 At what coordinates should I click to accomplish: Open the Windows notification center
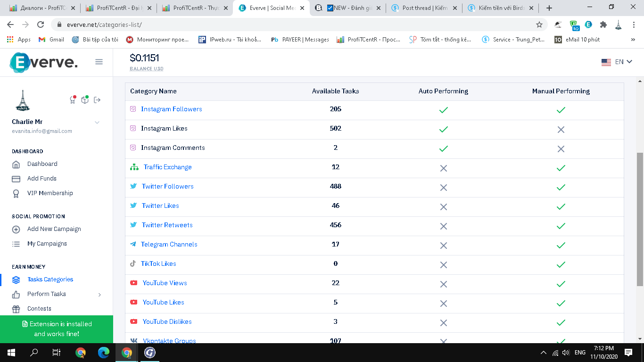click(x=628, y=353)
